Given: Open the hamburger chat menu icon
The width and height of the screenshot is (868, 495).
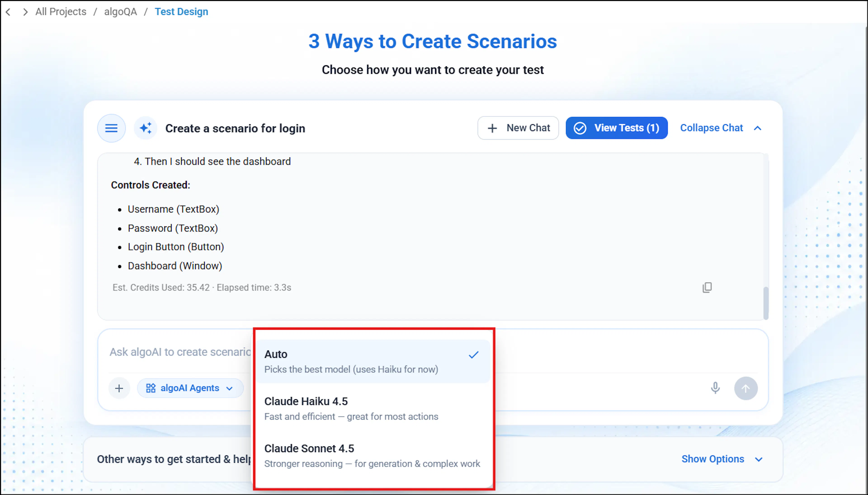Looking at the screenshot, I should (x=111, y=128).
